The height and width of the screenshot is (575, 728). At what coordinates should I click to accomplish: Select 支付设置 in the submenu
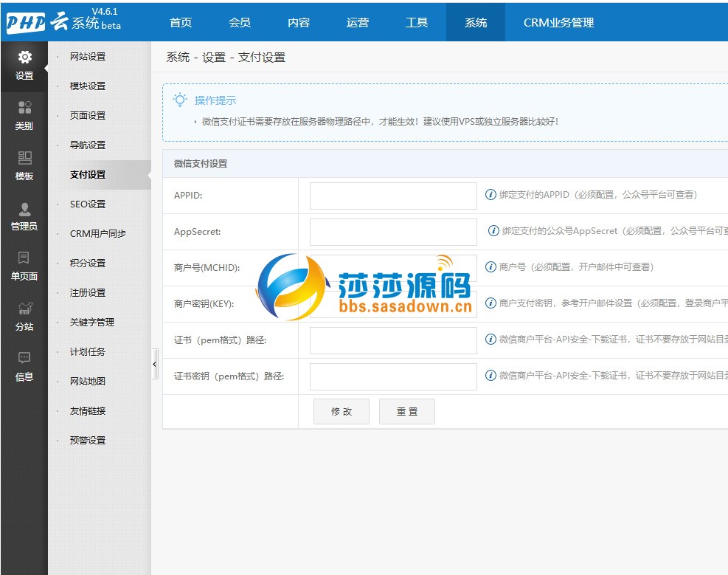click(88, 175)
